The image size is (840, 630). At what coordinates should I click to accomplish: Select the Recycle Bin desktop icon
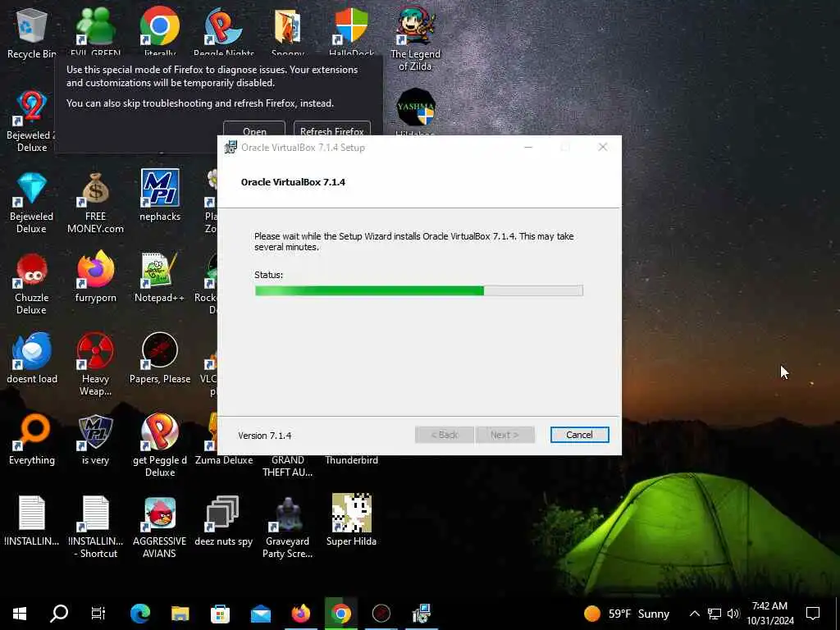pos(32,32)
